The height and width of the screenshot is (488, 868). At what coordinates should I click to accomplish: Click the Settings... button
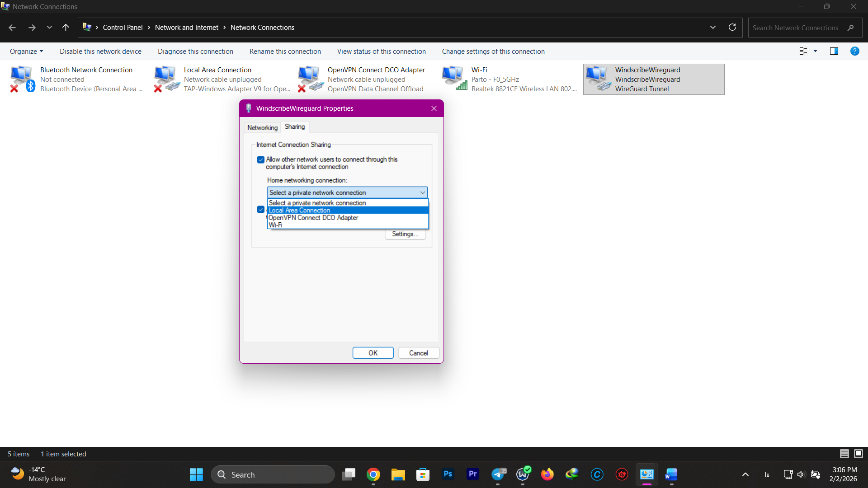click(405, 234)
